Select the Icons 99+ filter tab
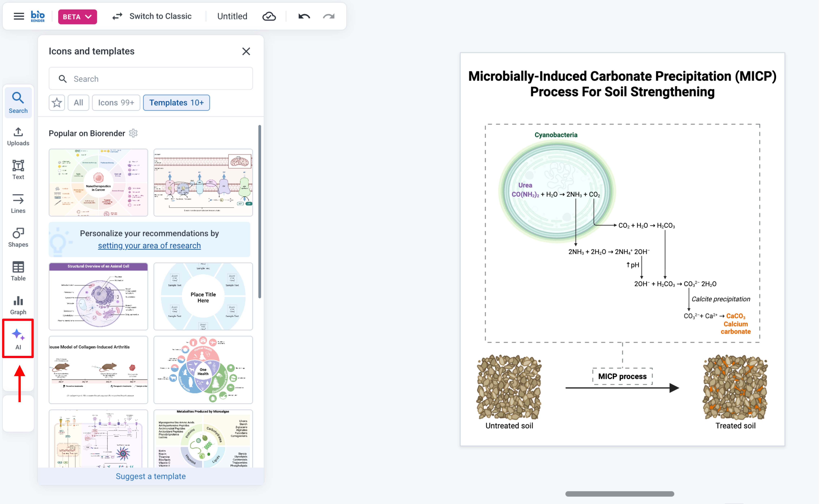Image resolution: width=821 pixels, height=504 pixels. [x=116, y=103]
